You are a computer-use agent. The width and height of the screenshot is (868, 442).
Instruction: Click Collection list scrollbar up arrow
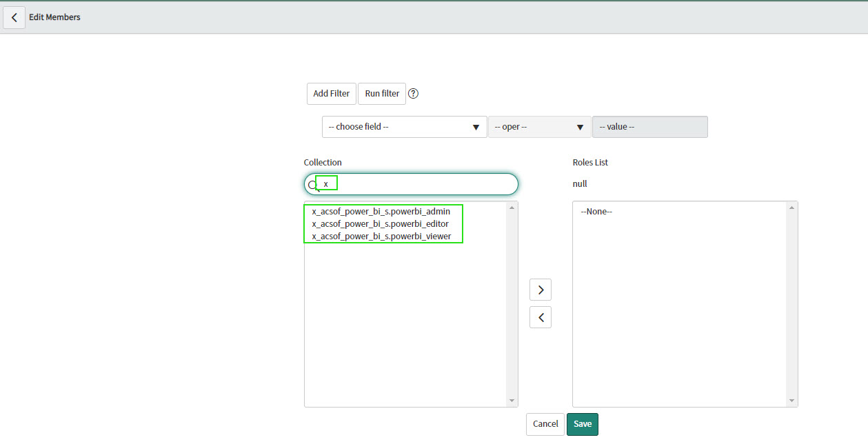tap(512, 208)
